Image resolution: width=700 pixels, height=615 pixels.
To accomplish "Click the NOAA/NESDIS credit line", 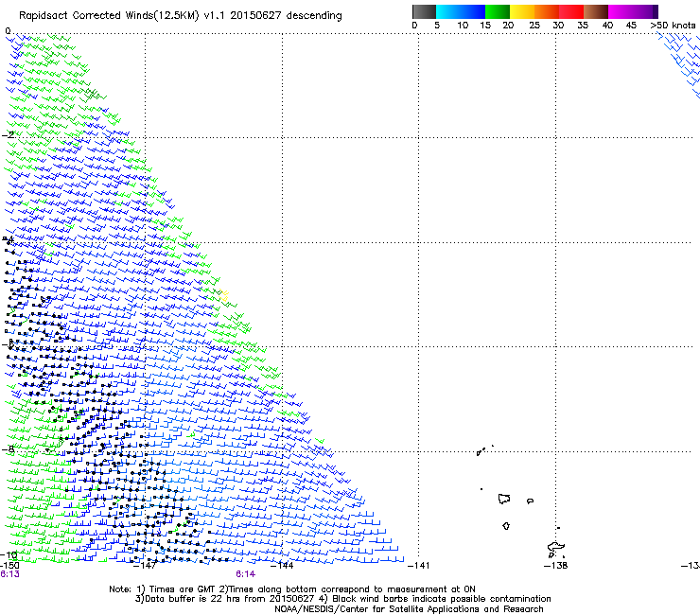I will pos(409,608).
